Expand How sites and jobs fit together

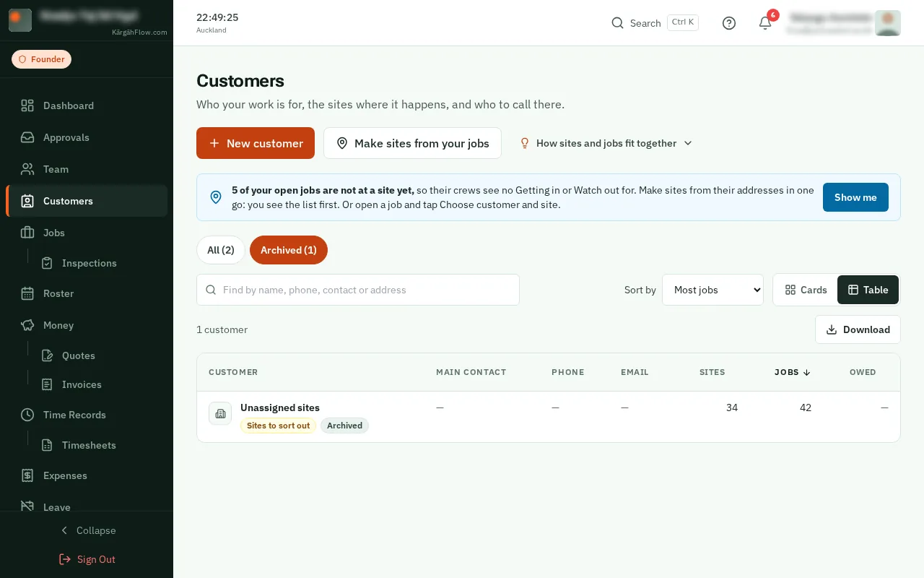(x=606, y=143)
